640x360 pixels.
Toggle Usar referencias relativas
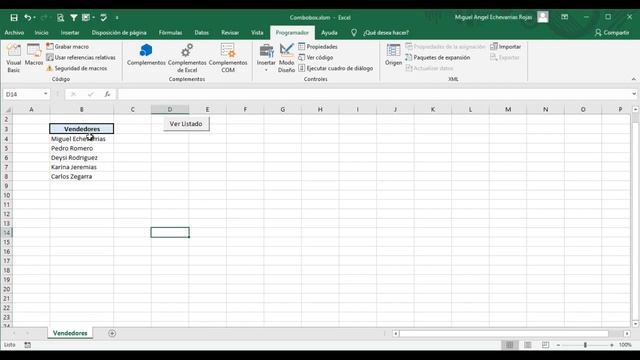coord(81,58)
